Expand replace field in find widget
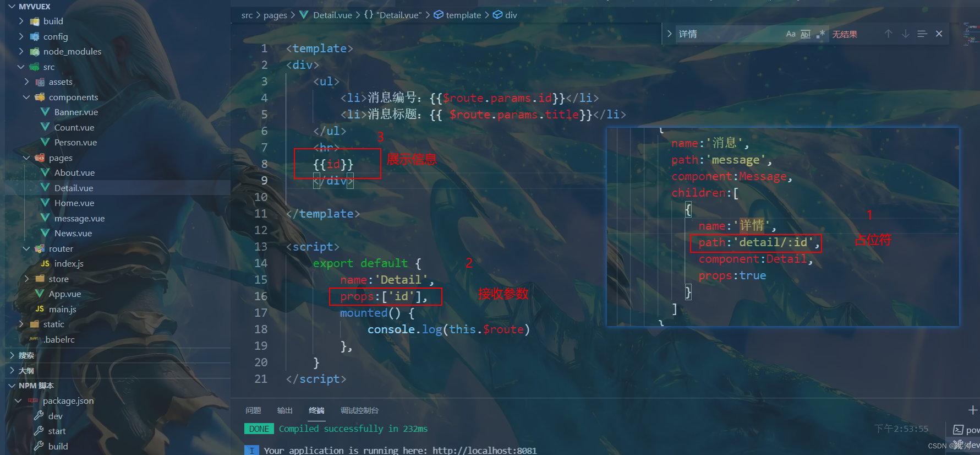The image size is (980, 455). pyautogui.click(x=669, y=34)
